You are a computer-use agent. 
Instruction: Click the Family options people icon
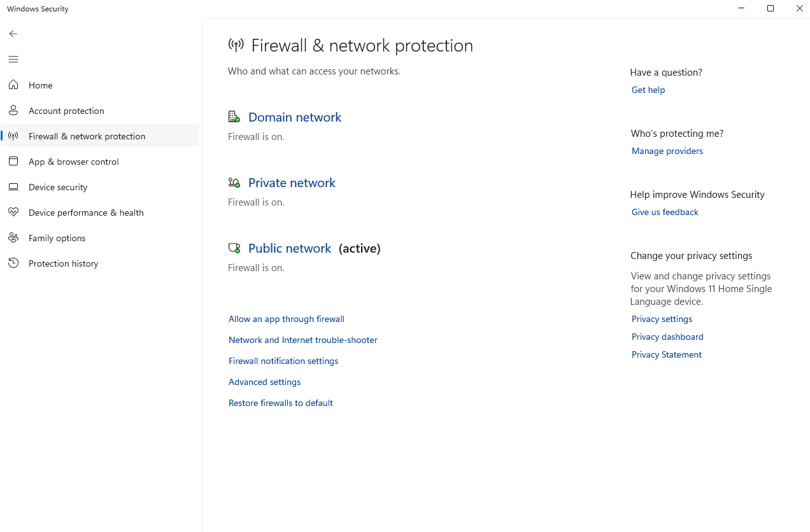(13, 237)
